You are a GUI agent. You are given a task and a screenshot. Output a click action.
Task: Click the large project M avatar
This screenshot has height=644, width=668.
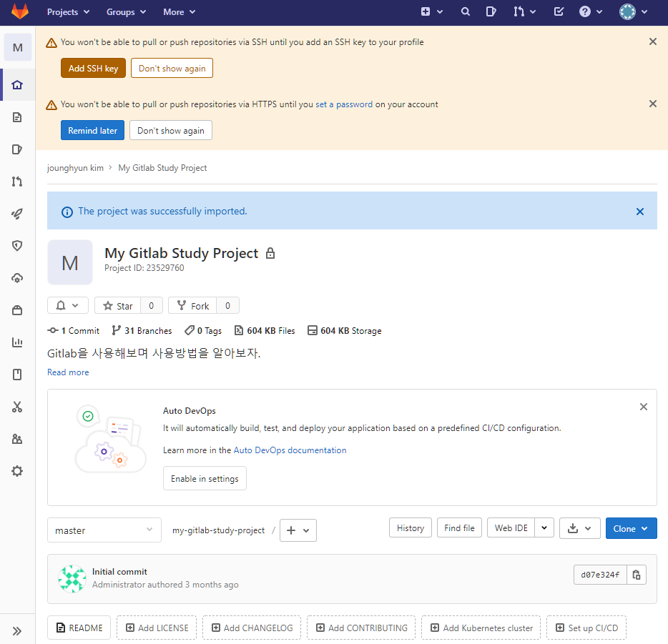70,262
